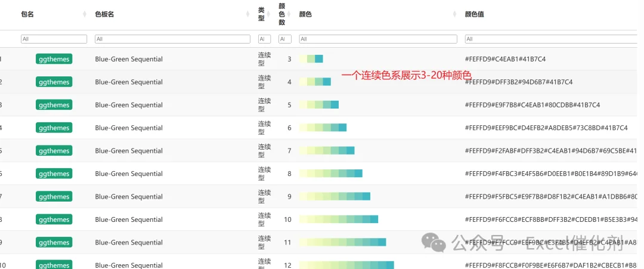
Task: Click ggthemes badge in the 9-color row
Action: [x=54, y=197]
